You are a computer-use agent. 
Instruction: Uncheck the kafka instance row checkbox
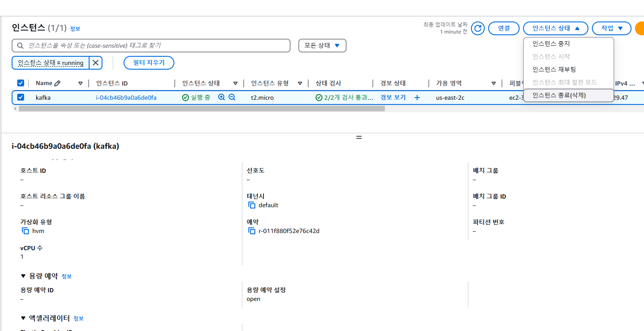[x=21, y=98]
